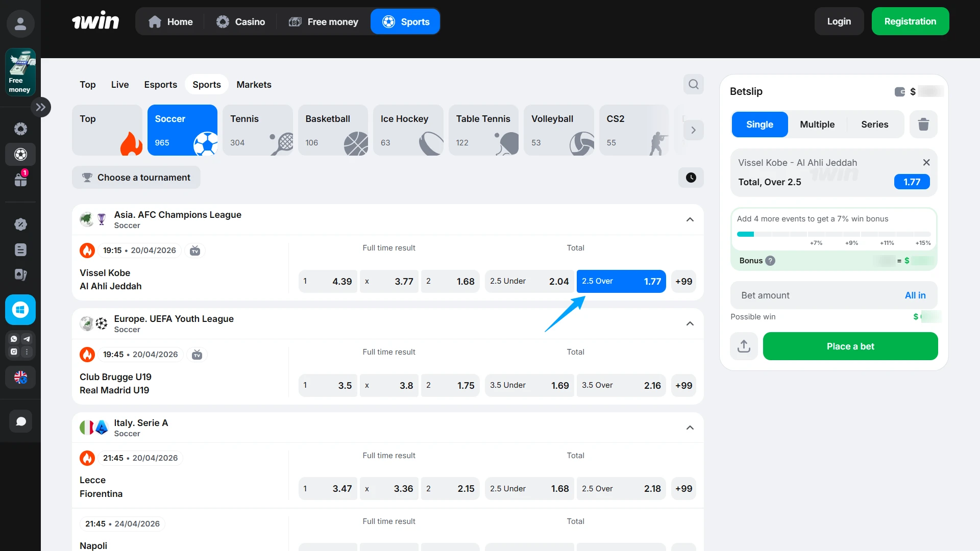The height and width of the screenshot is (551, 980).
Task: Collapse the Asia AFC Champions League section
Action: tap(690, 219)
